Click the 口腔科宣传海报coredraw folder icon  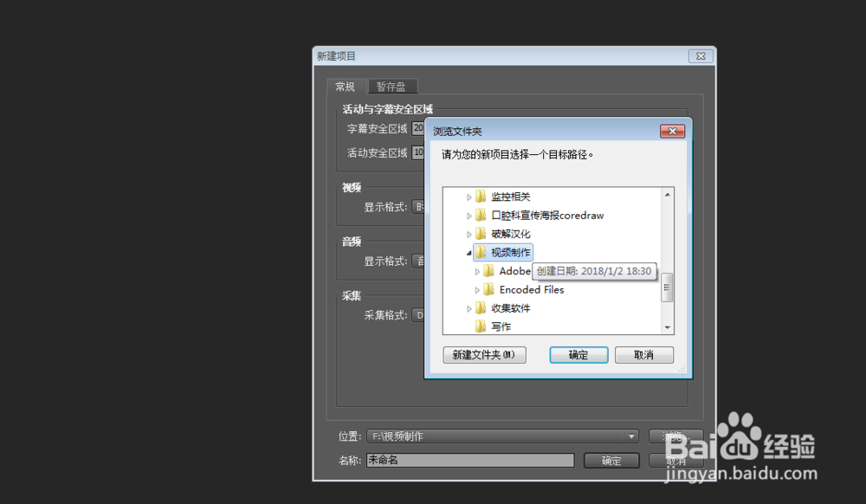pos(481,215)
